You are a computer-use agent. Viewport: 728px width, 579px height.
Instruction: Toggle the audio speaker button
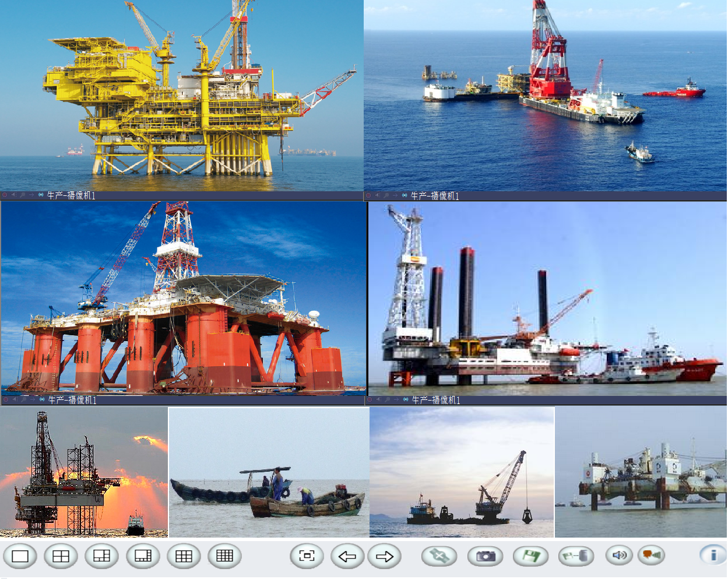point(620,555)
